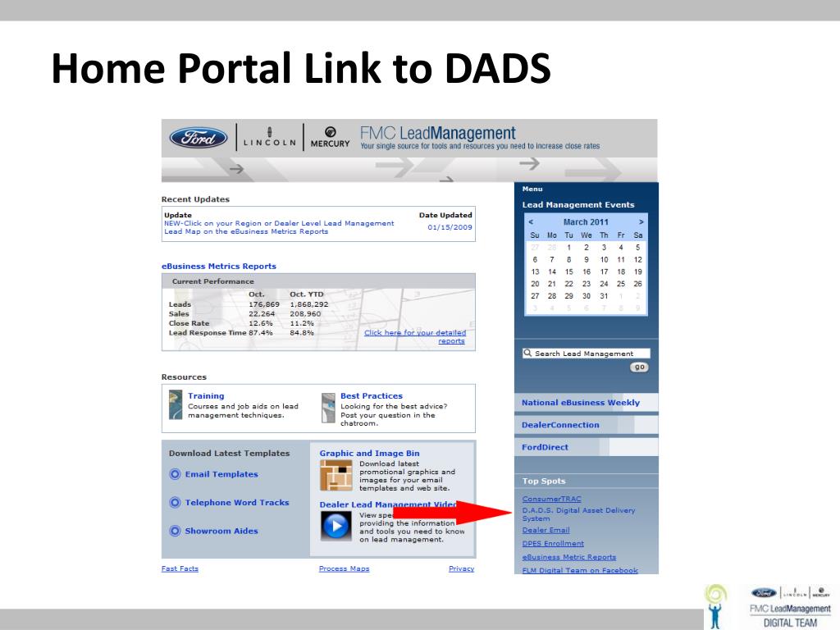Select March 1 in the calendar
The height and width of the screenshot is (630, 840).
(569, 248)
